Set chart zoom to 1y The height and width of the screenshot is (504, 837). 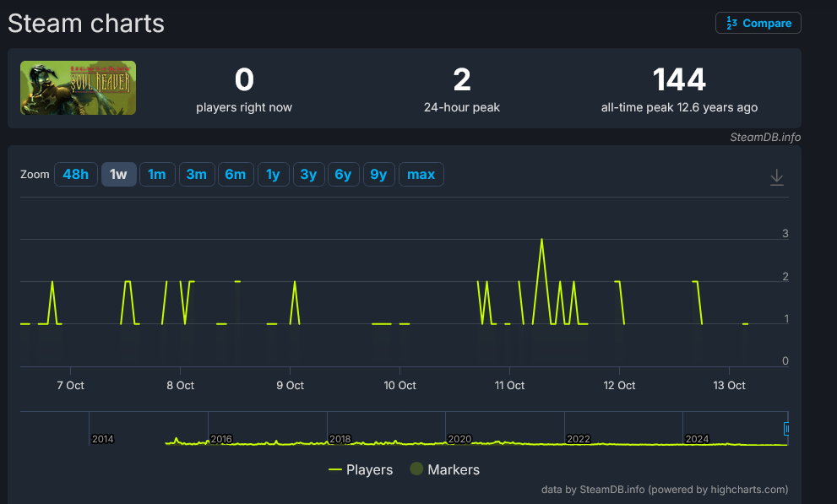coord(274,175)
